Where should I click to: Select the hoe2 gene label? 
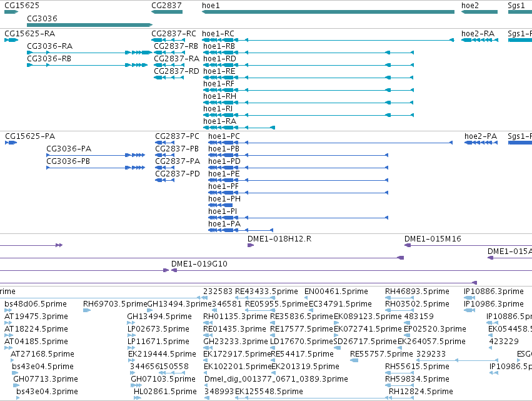470,6
